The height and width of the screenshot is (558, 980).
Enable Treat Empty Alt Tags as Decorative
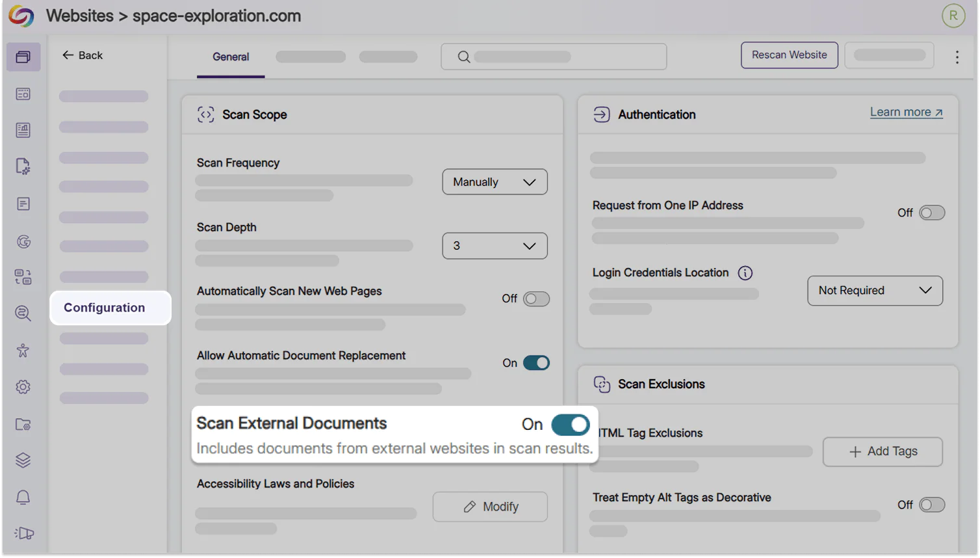[x=932, y=505]
